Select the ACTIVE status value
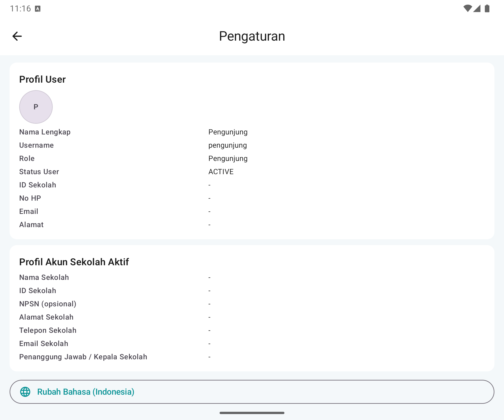 click(221, 172)
